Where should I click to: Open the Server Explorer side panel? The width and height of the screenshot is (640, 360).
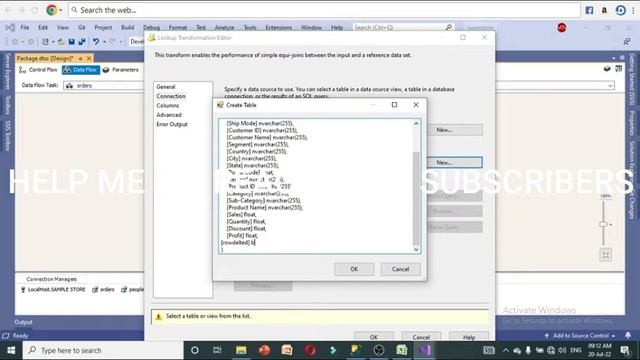click(7, 72)
